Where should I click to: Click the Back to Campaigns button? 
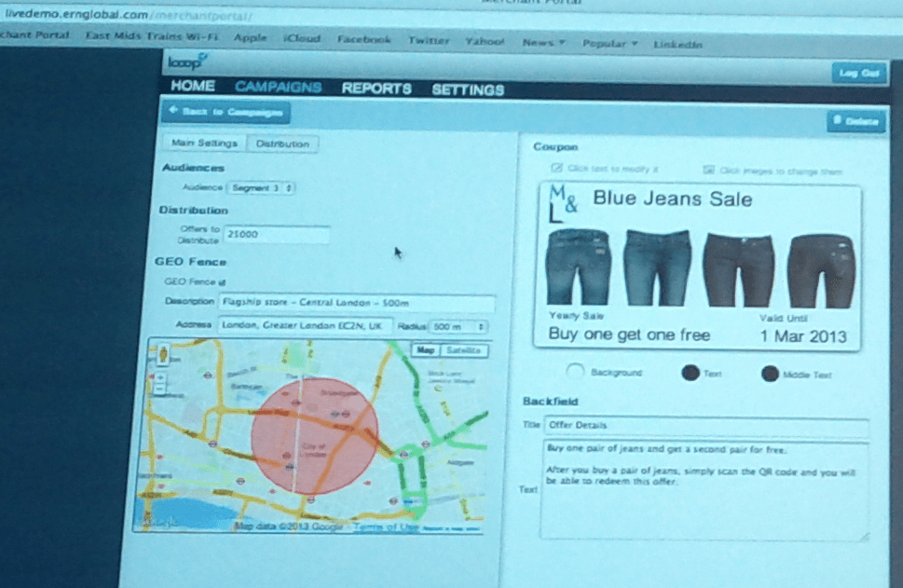(226, 112)
